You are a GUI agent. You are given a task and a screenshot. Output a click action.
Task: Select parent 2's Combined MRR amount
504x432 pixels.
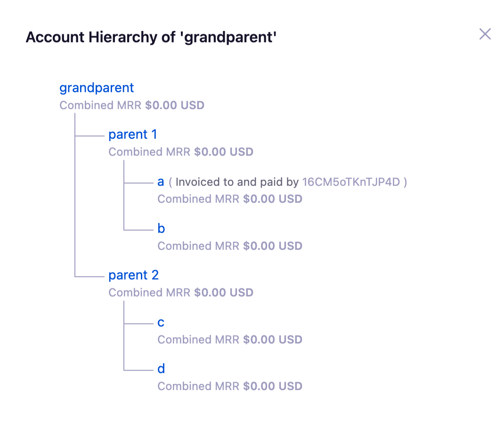coord(224,293)
